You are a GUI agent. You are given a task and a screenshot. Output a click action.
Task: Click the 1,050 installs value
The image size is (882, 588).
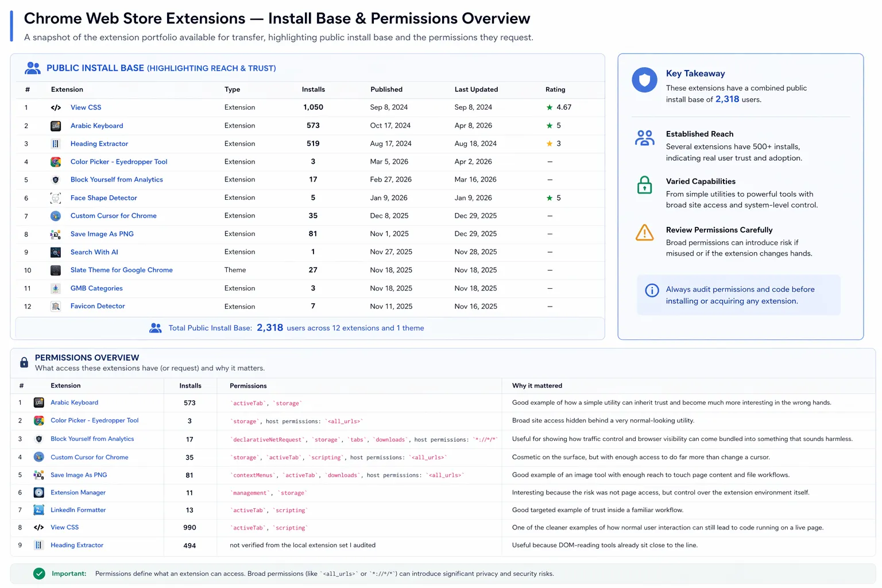[313, 107]
